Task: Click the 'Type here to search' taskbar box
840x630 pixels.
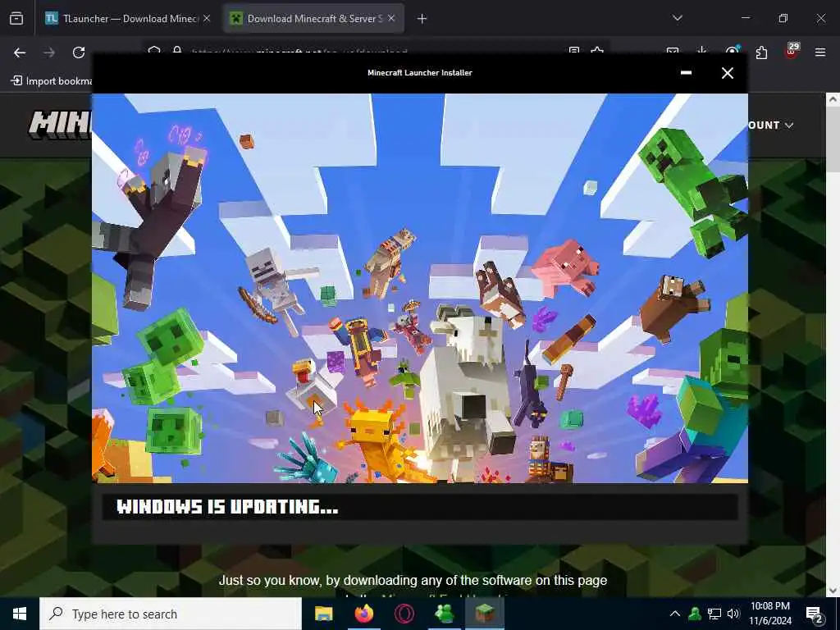Action: (x=171, y=614)
